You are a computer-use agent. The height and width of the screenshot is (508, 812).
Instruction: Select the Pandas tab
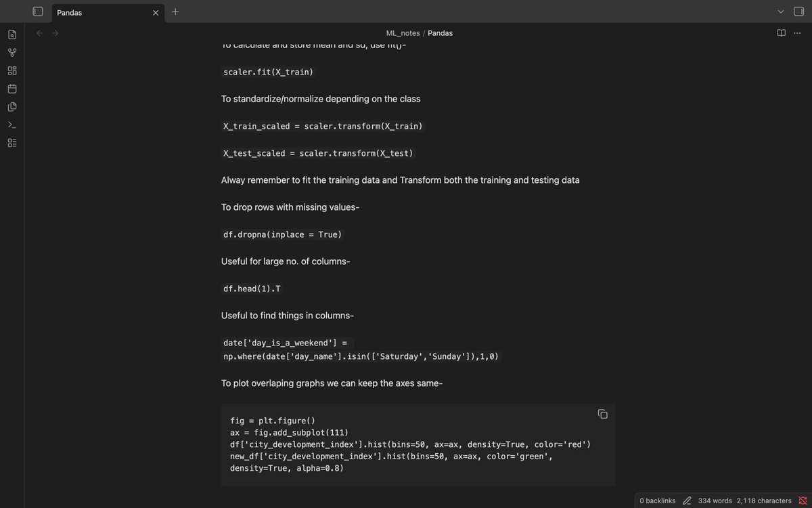pos(108,12)
